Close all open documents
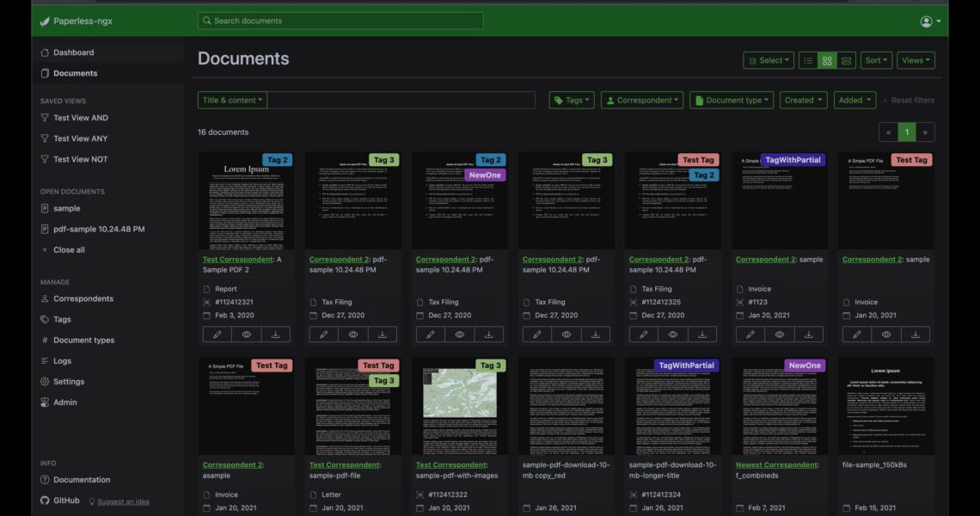Screen dimensions: 980x516 pyautogui.click(x=68, y=250)
